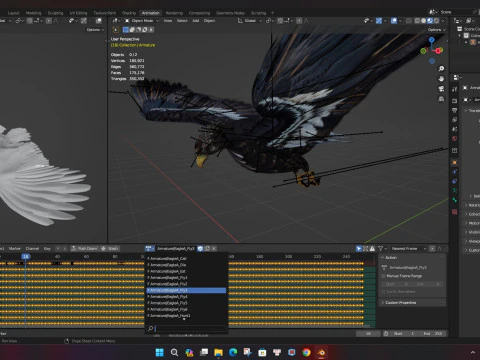Open the Bone properties tab icon
Image resolution: width=480 pixels, height=360 pixels.
[454, 200]
